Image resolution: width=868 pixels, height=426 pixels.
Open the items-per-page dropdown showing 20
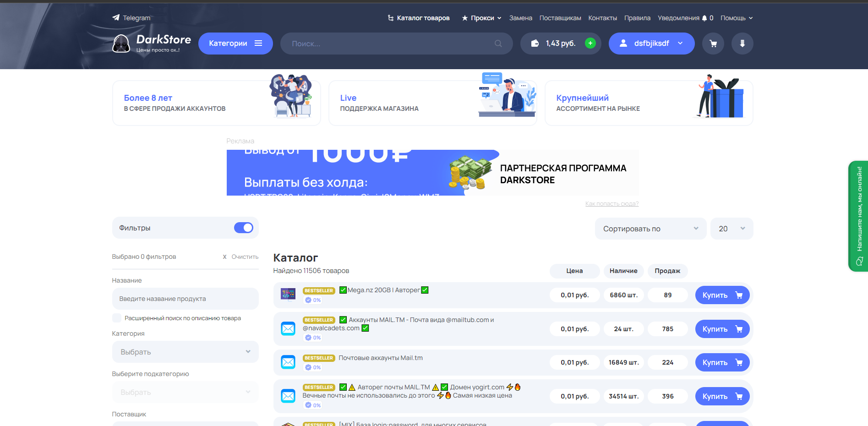tap(732, 229)
